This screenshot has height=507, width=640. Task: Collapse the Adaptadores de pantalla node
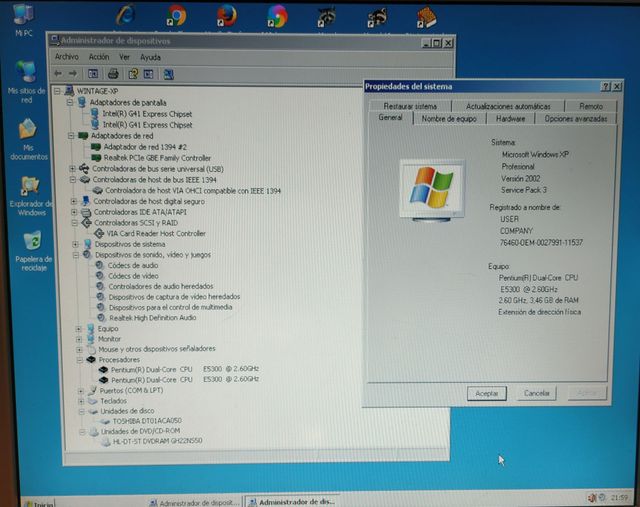pyautogui.click(x=70, y=102)
